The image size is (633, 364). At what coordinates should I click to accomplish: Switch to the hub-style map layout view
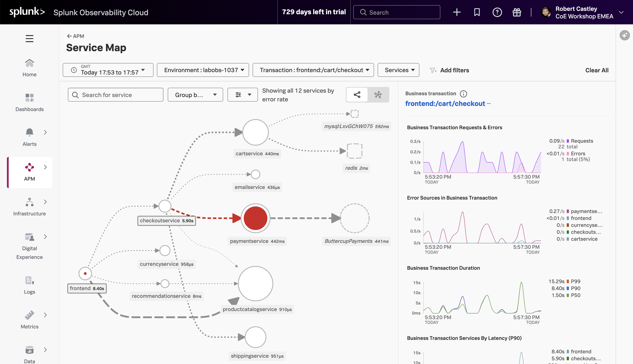coord(378,95)
